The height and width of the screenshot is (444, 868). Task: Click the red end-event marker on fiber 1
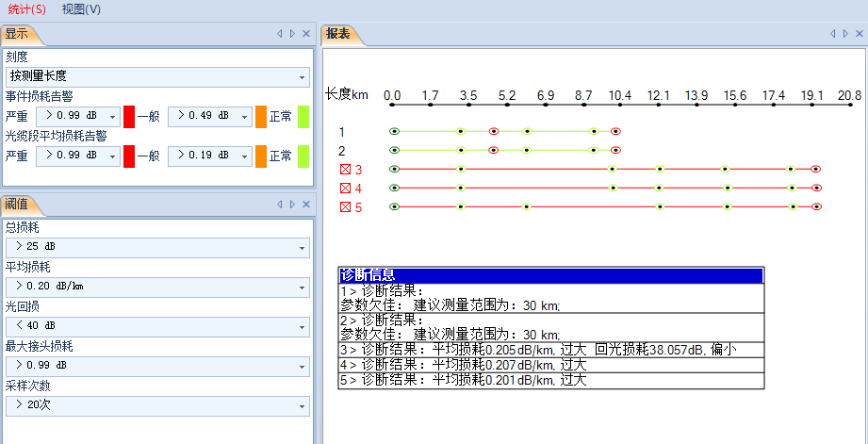pyautogui.click(x=615, y=132)
